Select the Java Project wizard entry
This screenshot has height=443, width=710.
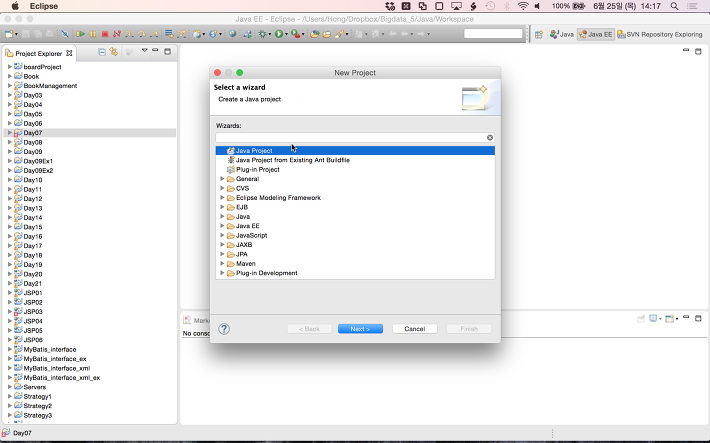point(355,150)
